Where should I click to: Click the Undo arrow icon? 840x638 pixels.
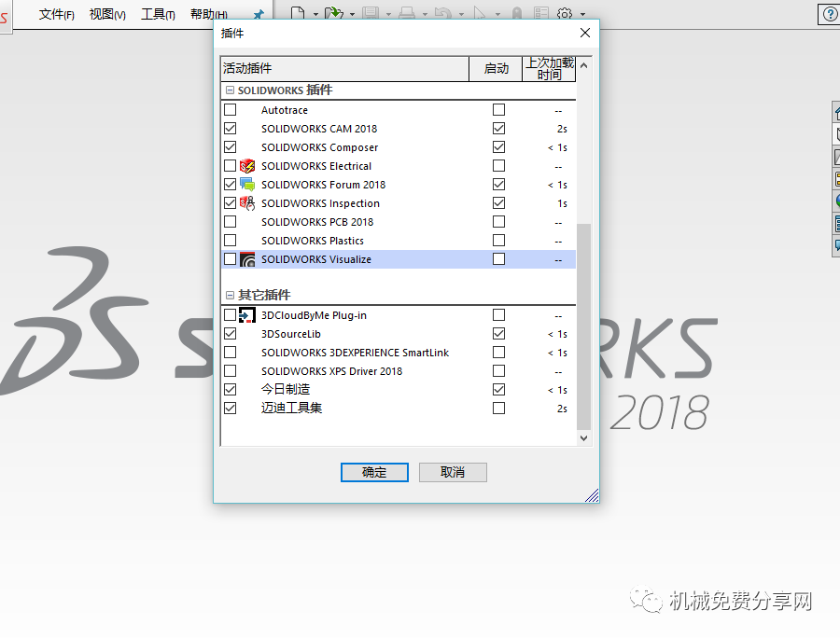442,13
